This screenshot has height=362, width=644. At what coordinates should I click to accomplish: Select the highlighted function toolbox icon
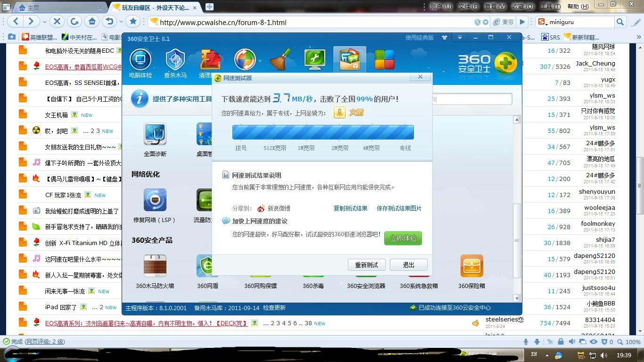point(349,60)
